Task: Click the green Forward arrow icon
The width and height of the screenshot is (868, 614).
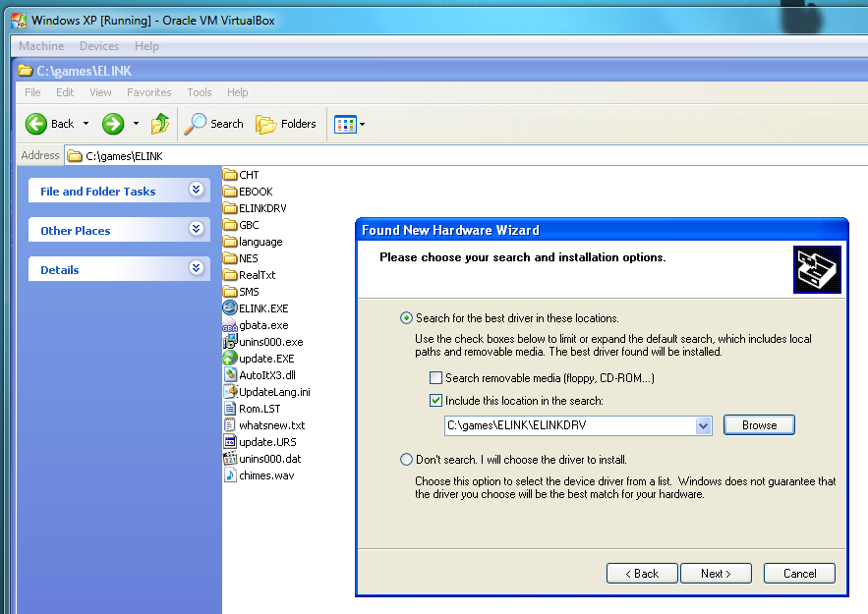Action: [x=113, y=124]
